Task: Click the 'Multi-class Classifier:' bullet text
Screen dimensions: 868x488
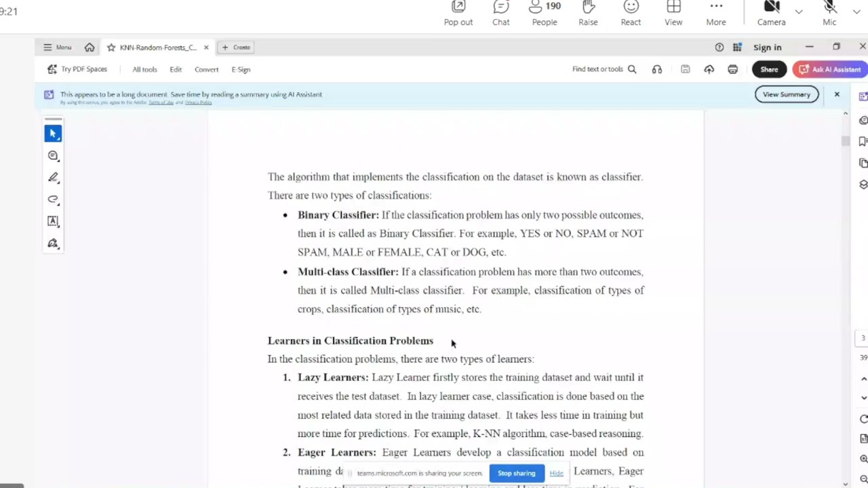Action: pos(348,272)
